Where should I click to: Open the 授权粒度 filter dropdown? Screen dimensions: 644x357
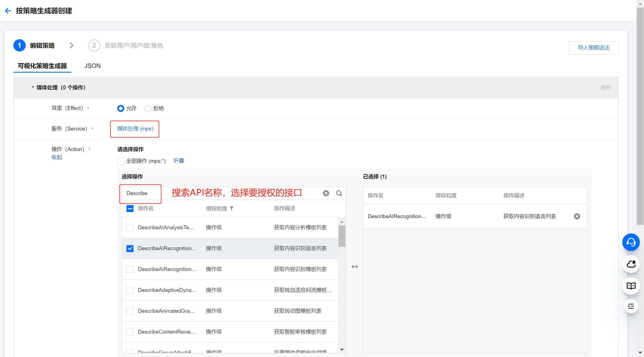point(231,208)
